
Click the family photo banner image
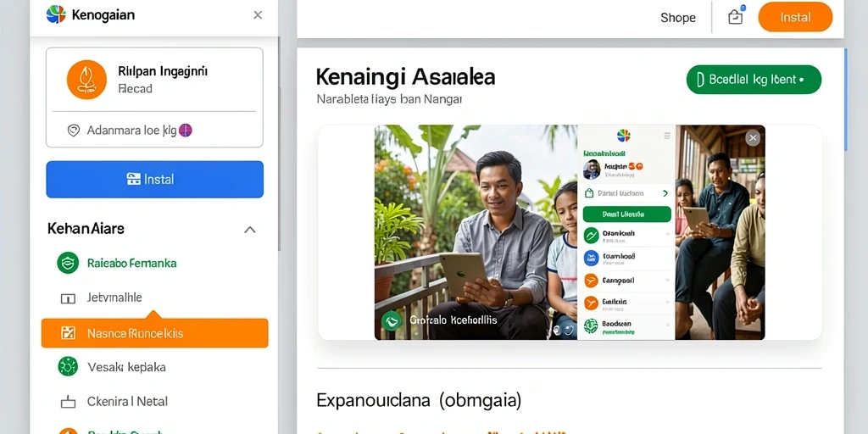(570, 232)
